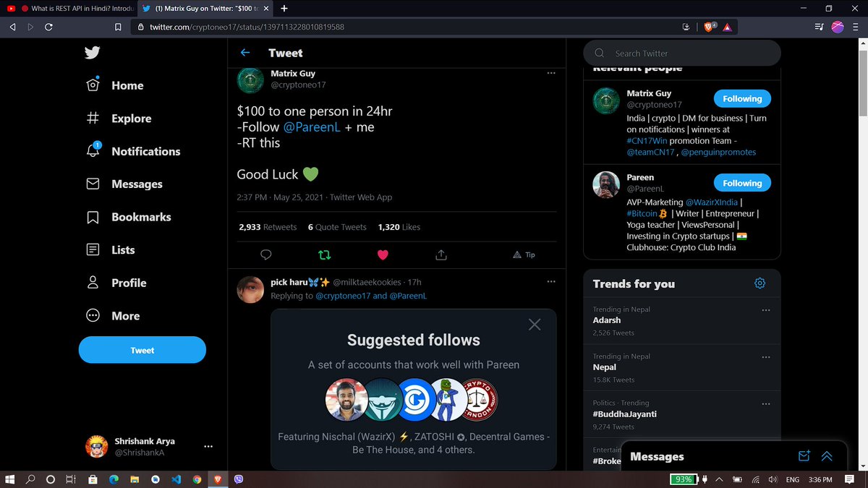
Task: Open the Home icon in sidebar
Action: (93, 85)
